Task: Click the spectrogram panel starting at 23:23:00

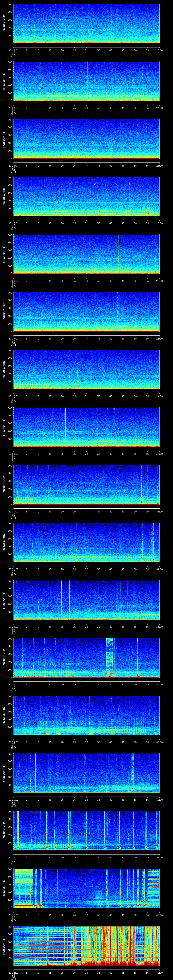Action: [87, 81]
